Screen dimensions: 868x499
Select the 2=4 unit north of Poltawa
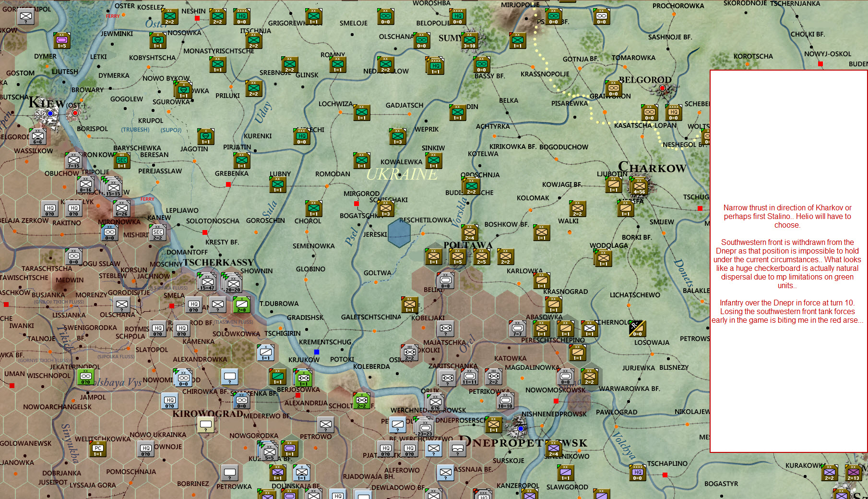tap(470, 232)
